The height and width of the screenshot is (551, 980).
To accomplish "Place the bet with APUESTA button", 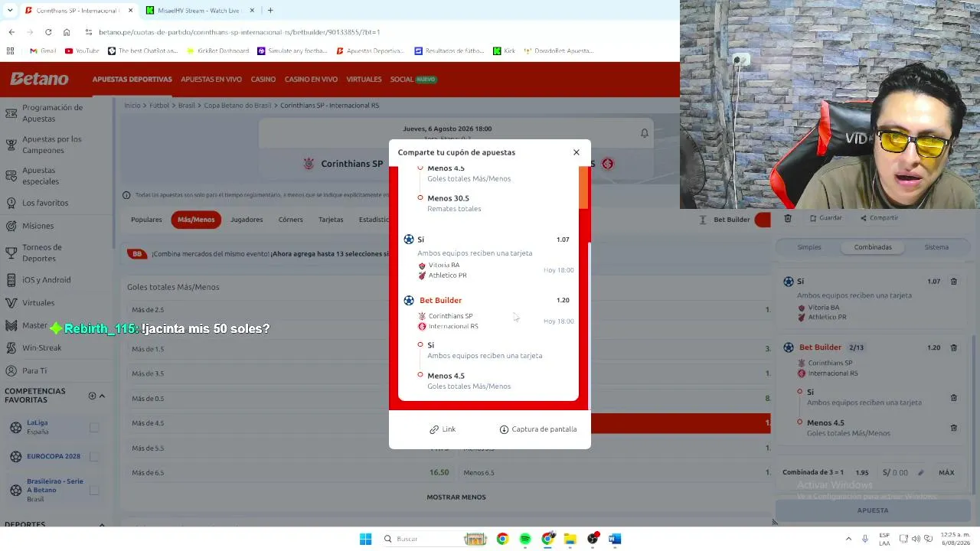I will click(x=873, y=510).
